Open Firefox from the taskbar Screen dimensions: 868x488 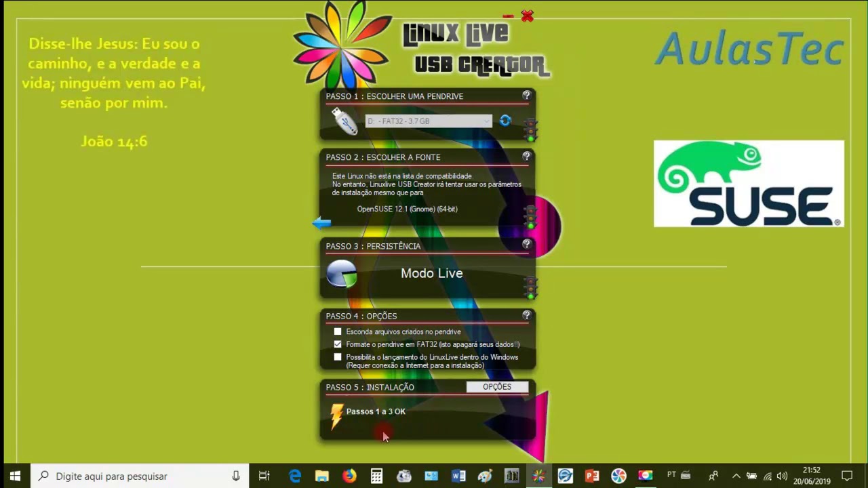[x=349, y=476]
